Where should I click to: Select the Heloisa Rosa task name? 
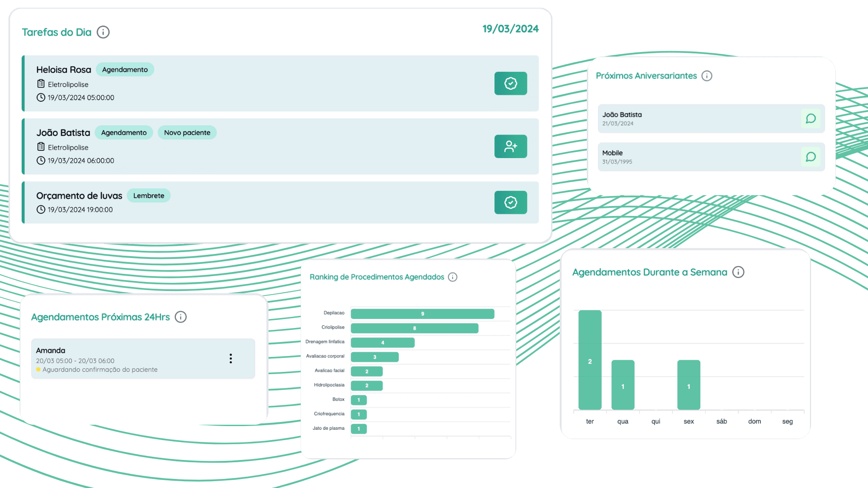click(64, 70)
